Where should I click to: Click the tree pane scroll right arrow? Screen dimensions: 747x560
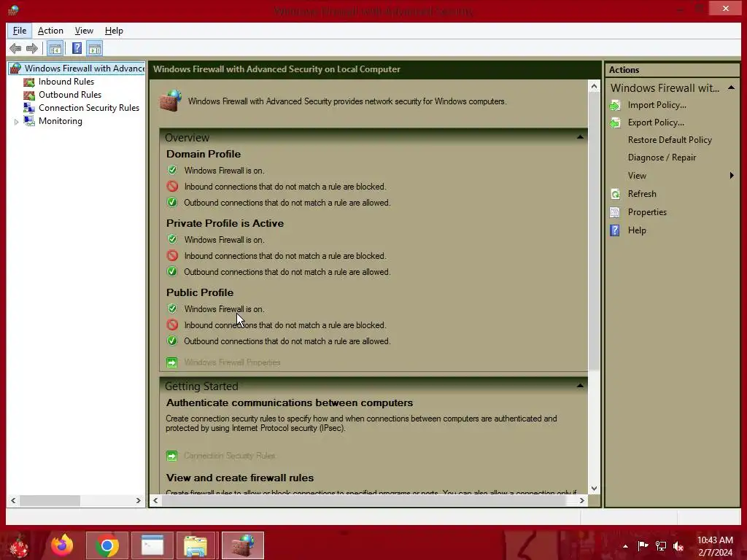click(138, 500)
